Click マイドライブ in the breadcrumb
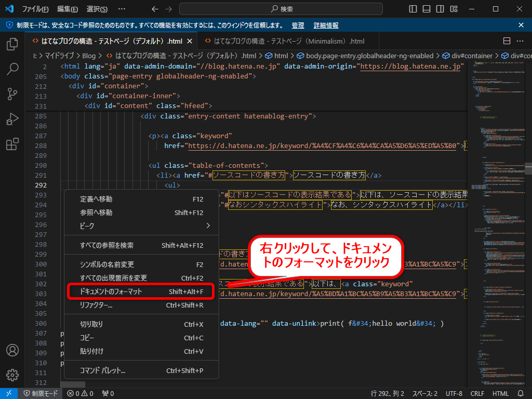The height and width of the screenshot is (399, 532). point(59,56)
